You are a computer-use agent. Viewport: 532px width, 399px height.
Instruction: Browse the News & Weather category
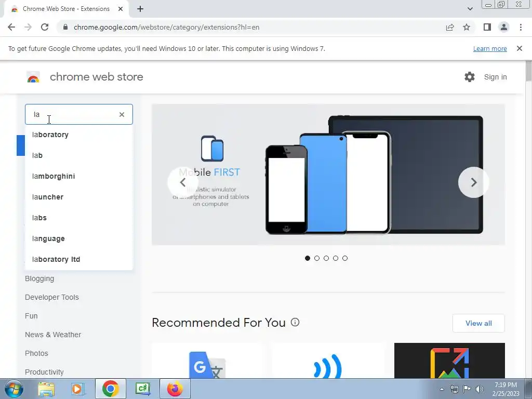point(53,335)
